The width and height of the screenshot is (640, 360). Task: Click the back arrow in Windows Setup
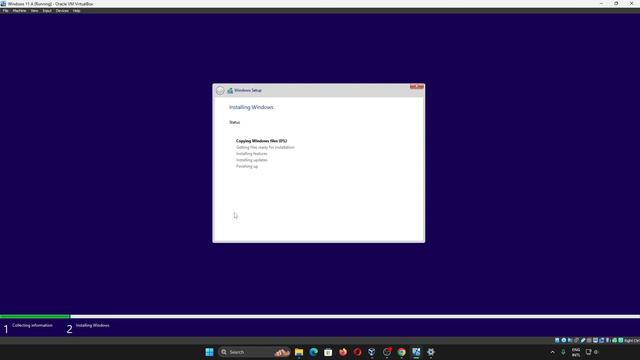(x=220, y=91)
